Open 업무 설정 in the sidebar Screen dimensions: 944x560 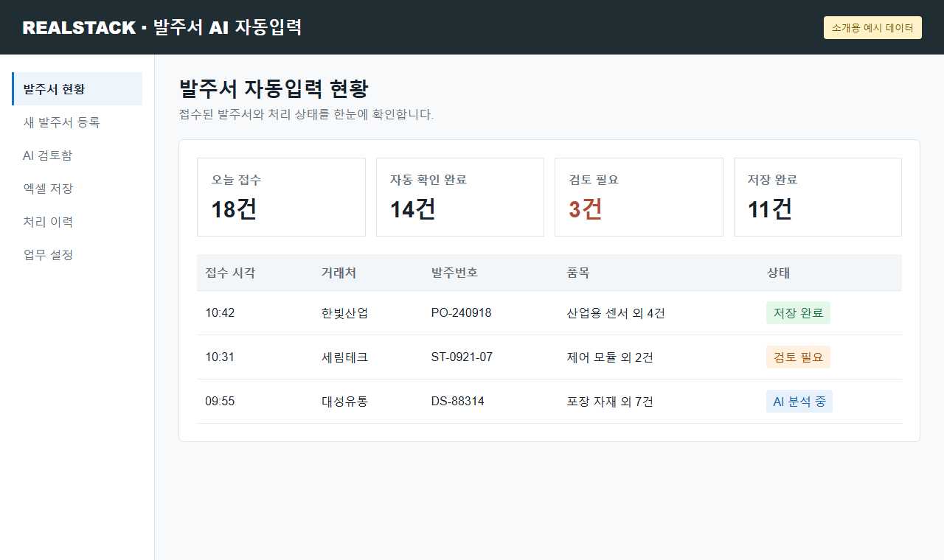pos(77,255)
